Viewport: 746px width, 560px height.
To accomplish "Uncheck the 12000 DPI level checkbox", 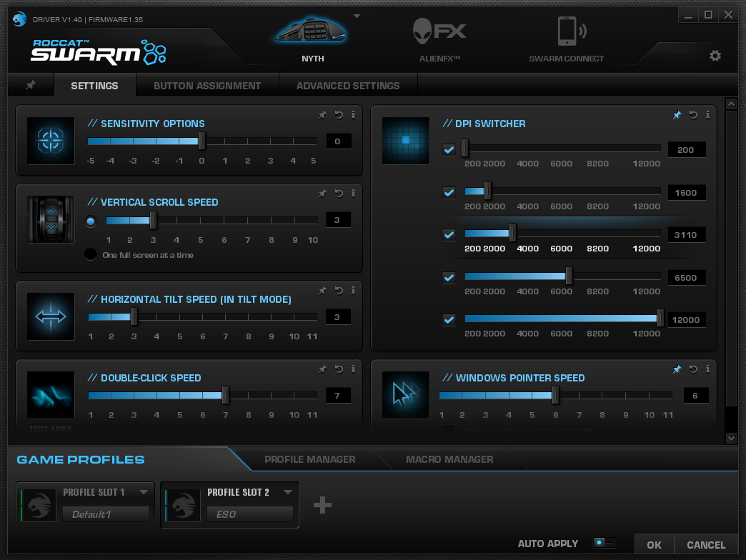I will pyautogui.click(x=449, y=319).
